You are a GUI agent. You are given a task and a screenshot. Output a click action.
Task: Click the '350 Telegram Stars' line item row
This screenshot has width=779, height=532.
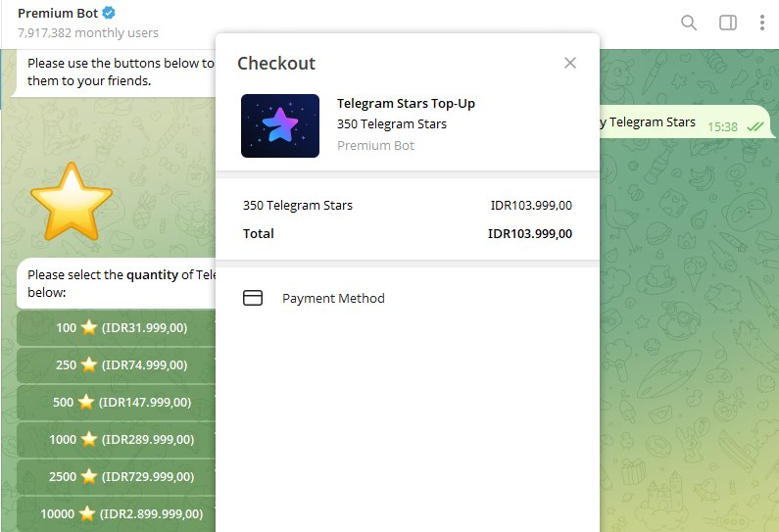pyautogui.click(x=408, y=205)
